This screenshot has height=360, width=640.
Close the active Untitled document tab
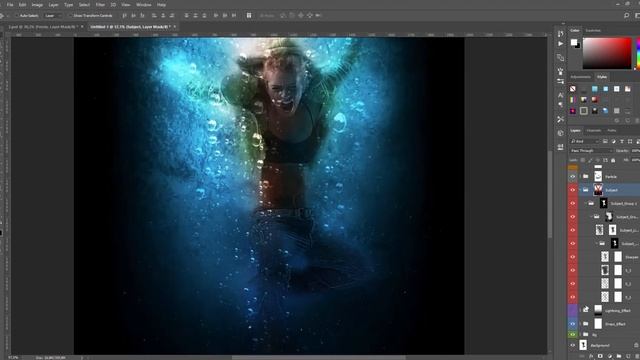[175, 27]
